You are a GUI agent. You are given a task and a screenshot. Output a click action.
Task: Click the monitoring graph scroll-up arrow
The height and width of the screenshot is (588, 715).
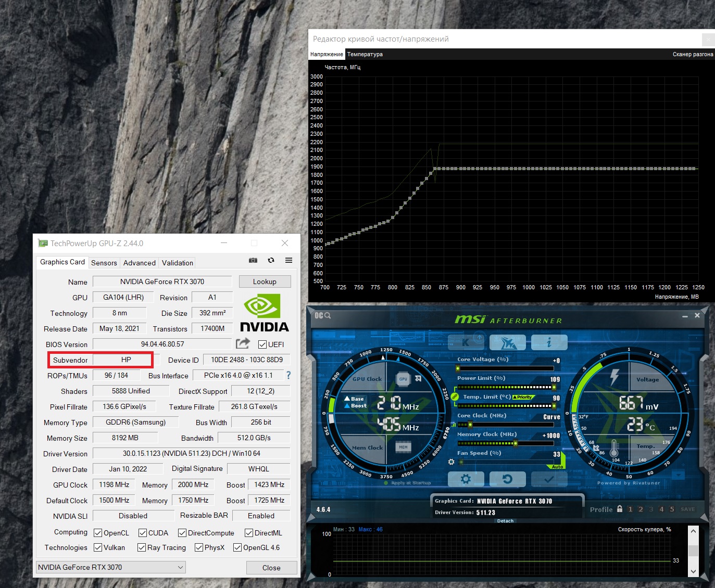[693, 531]
